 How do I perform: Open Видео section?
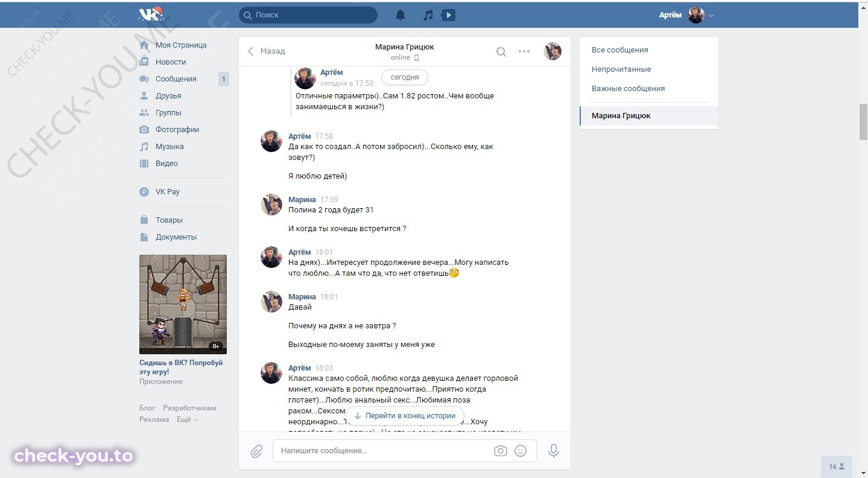coord(166,164)
